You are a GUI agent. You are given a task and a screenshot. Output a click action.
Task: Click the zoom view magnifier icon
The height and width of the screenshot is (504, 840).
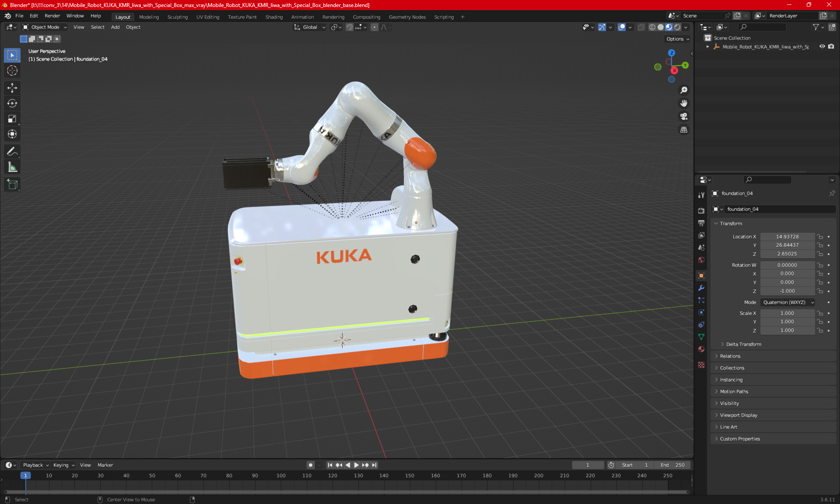[x=684, y=90]
